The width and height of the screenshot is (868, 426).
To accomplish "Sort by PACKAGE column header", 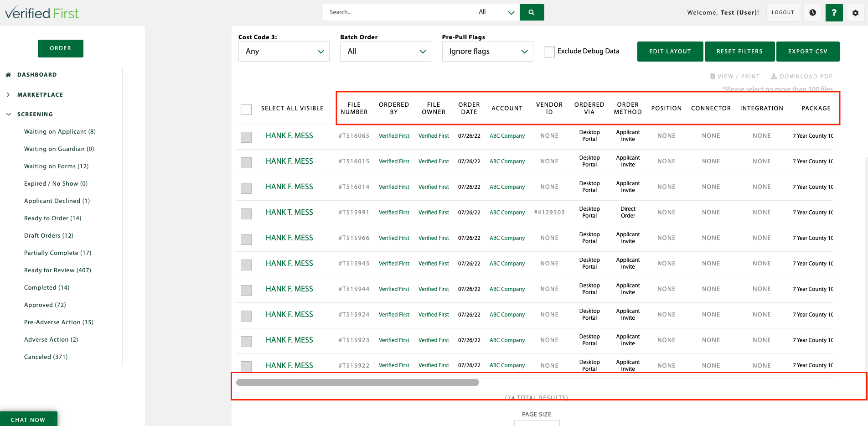I will pyautogui.click(x=816, y=109).
